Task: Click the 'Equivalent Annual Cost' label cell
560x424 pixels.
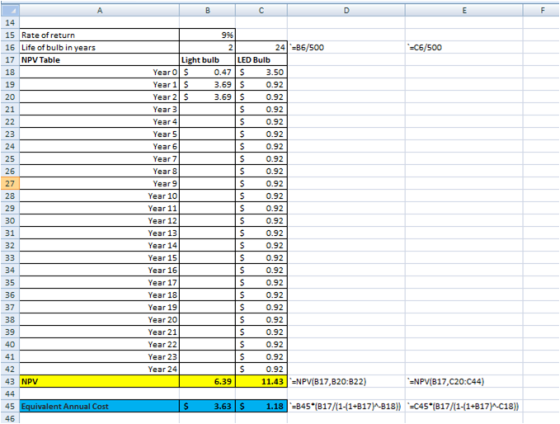Action: tap(100, 406)
